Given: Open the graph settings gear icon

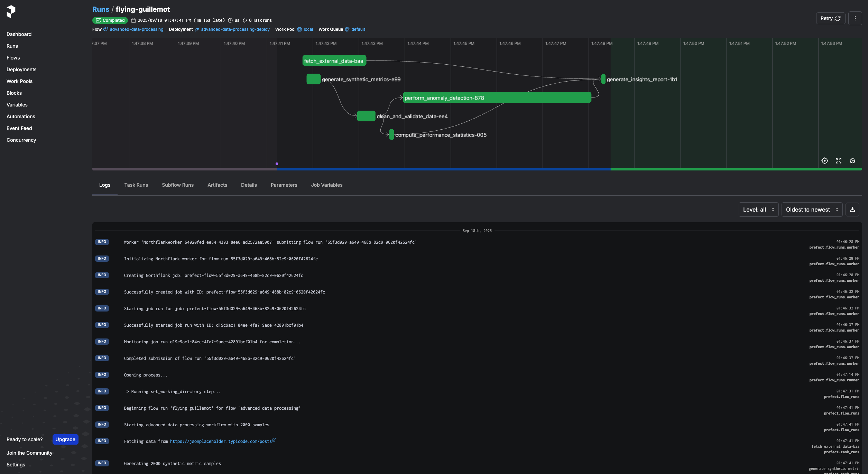Looking at the screenshot, I should coord(852,161).
